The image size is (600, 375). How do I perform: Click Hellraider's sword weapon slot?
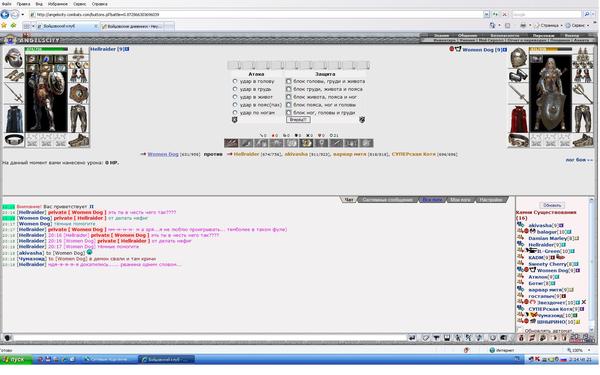point(14,93)
